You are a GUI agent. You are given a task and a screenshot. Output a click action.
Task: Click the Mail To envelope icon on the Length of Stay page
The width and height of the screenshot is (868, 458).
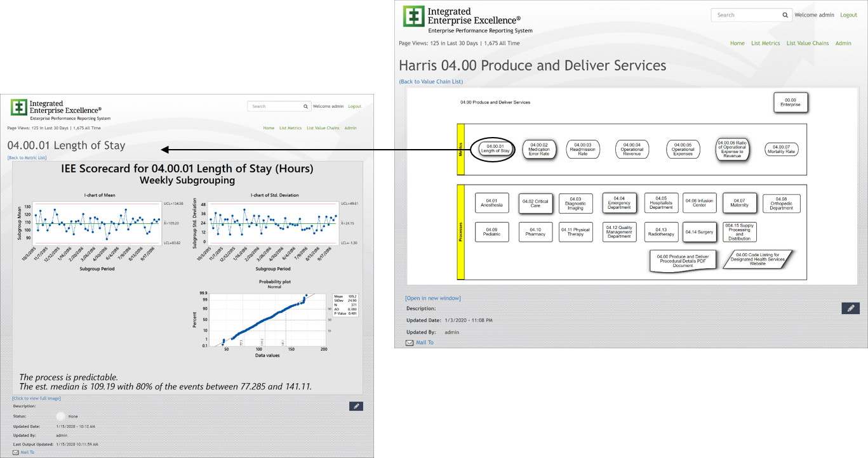pyautogui.click(x=16, y=452)
